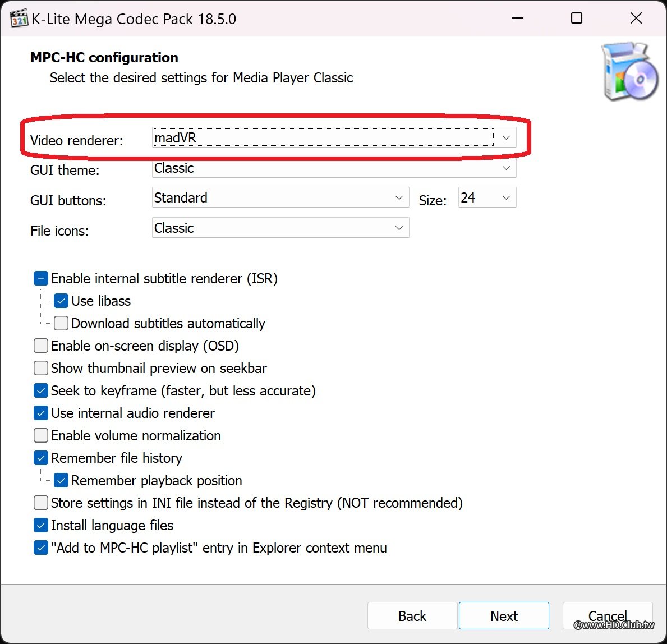Image resolution: width=667 pixels, height=644 pixels.
Task: Uncheck Install language files
Action: pyautogui.click(x=41, y=525)
